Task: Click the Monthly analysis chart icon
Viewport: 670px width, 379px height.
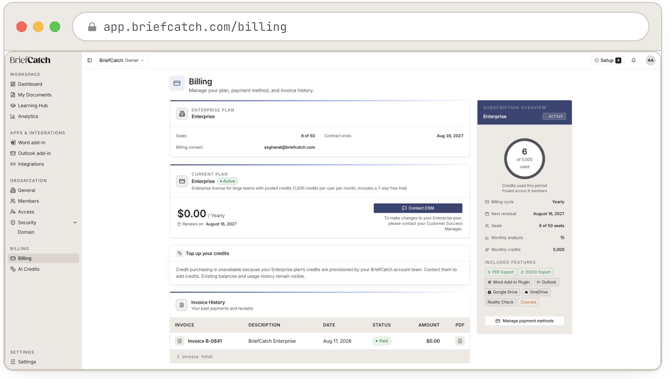Action: (x=487, y=238)
